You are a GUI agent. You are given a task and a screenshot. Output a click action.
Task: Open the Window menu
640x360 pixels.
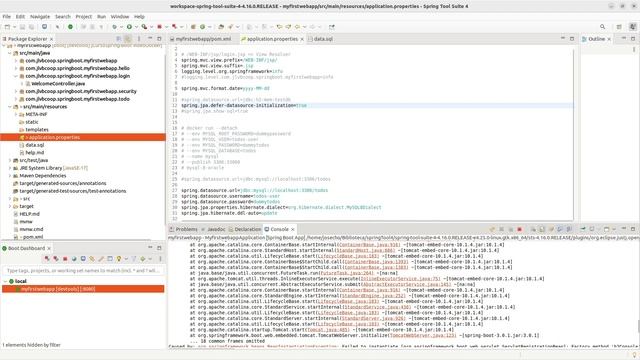[120, 17]
